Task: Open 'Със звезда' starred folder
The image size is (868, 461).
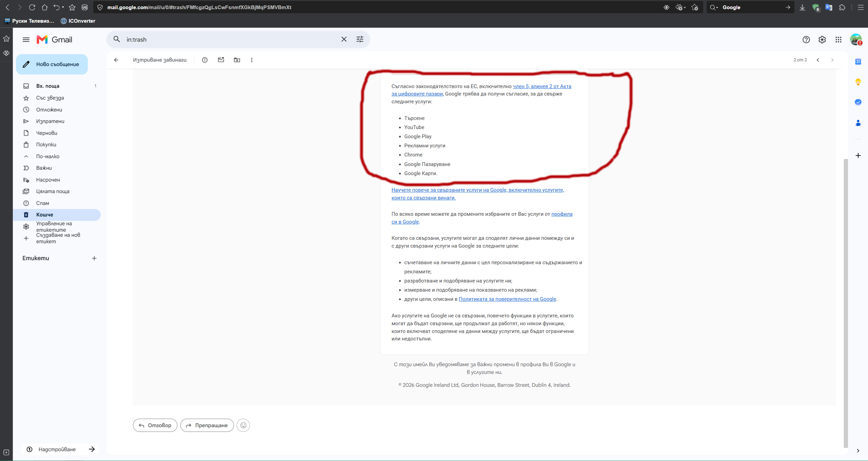Action: coord(57,98)
